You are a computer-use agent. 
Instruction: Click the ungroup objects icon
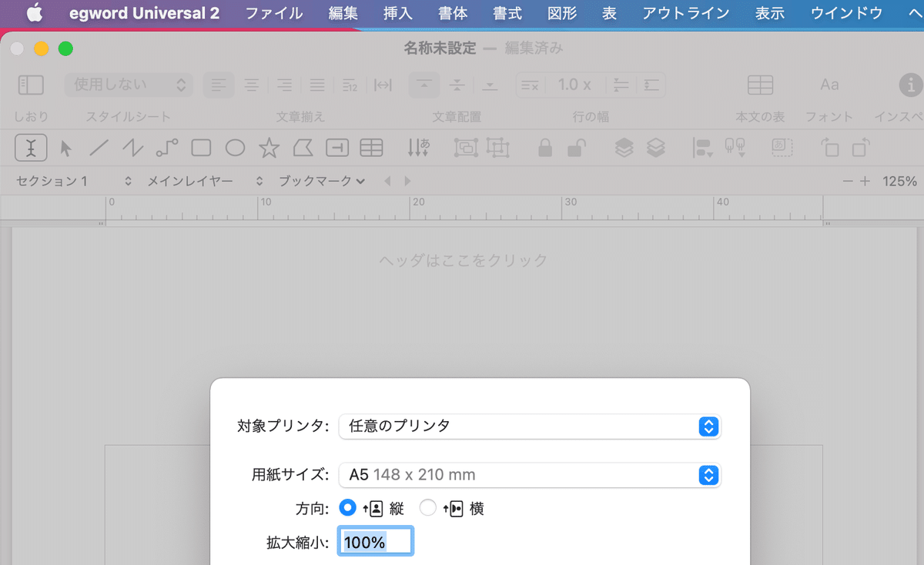coord(499,147)
